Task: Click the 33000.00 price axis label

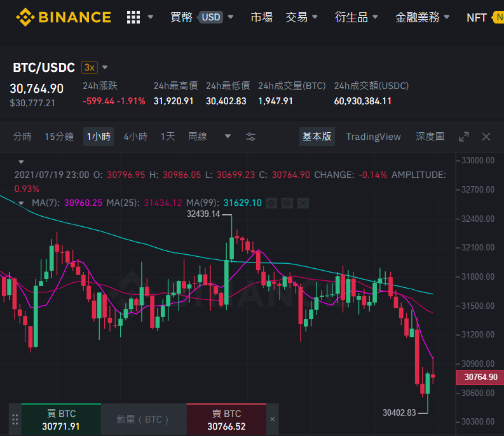Action: click(x=478, y=160)
